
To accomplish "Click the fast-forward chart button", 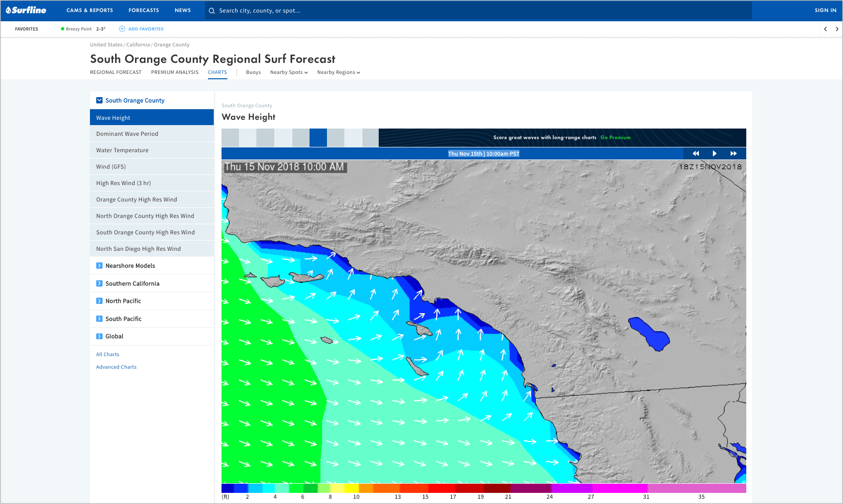I will [733, 154].
